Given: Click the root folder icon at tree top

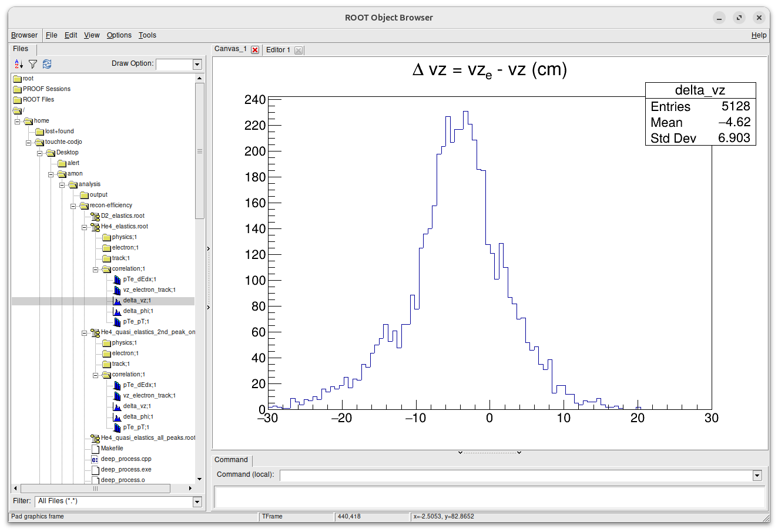Looking at the screenshot, I should point(17,79).
